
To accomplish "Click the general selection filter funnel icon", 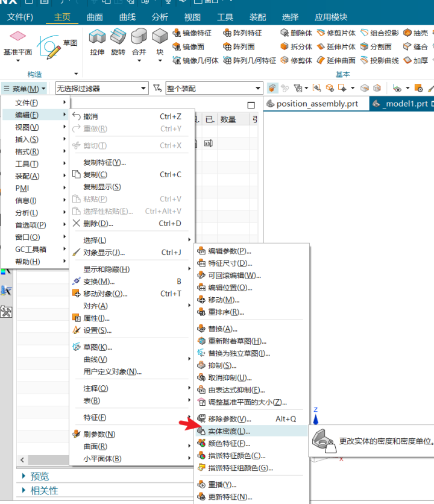I will 157,88.
